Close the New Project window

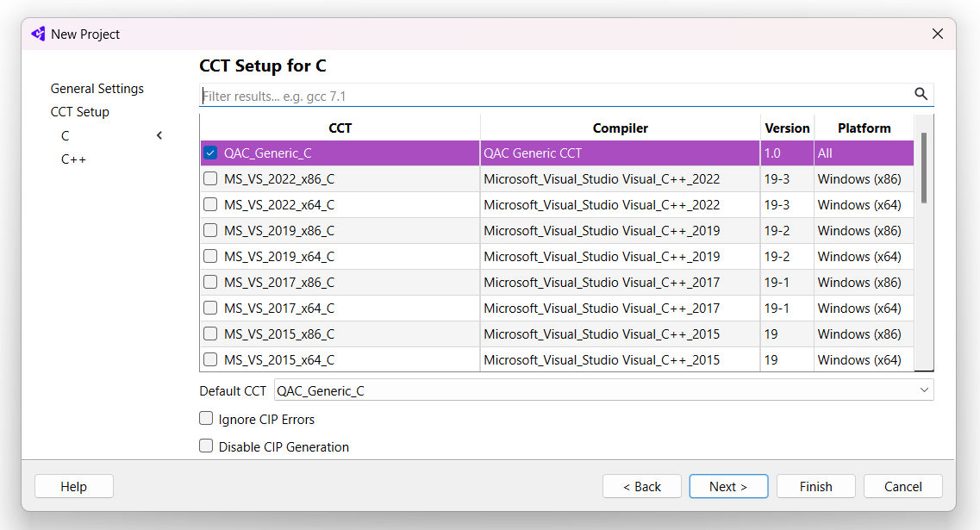click(x=938, y=34)
